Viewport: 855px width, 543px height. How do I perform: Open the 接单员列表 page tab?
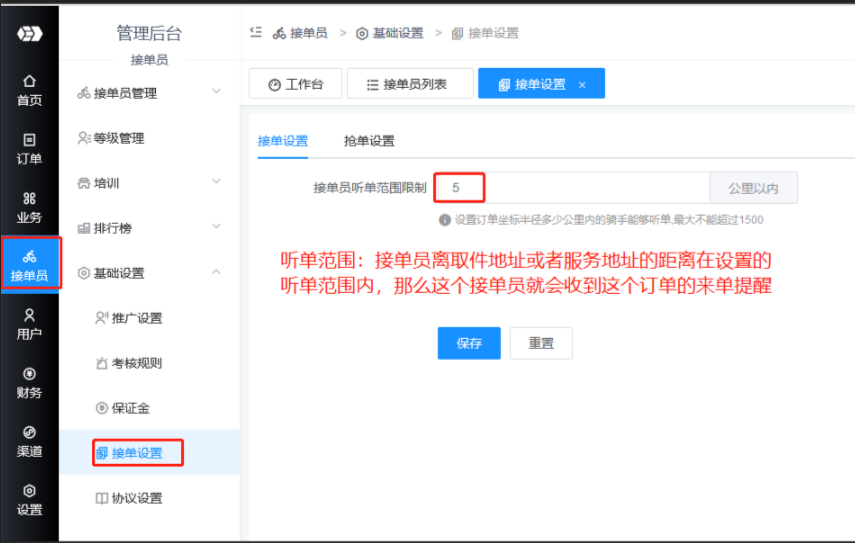[x=410, y=84]
